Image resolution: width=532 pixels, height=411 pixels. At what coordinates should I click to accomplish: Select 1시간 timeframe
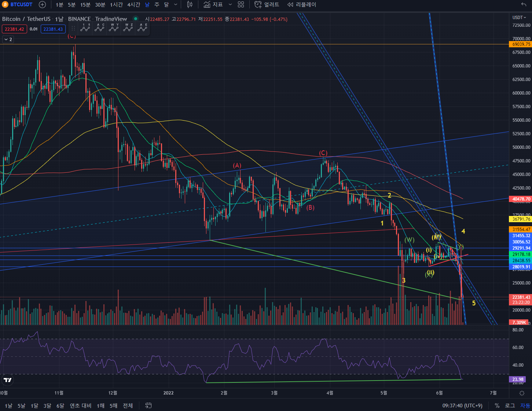pos(116,5)
